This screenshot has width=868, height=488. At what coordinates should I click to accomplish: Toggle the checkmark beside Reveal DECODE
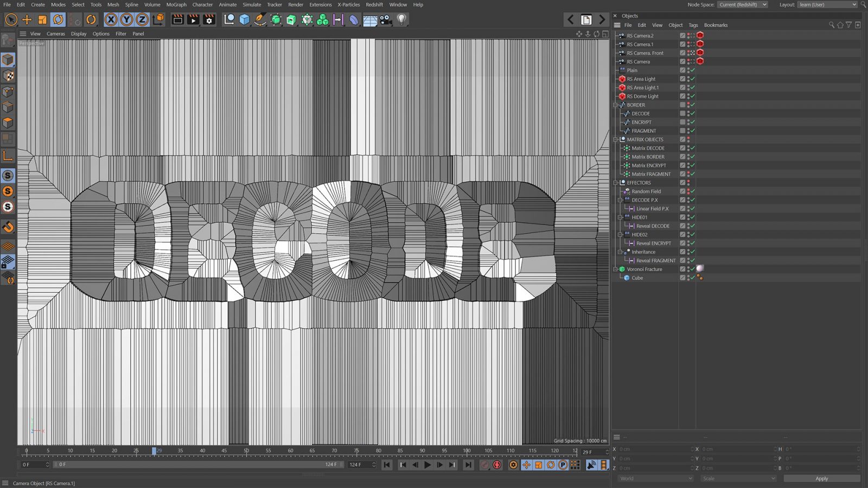(692, 226)
